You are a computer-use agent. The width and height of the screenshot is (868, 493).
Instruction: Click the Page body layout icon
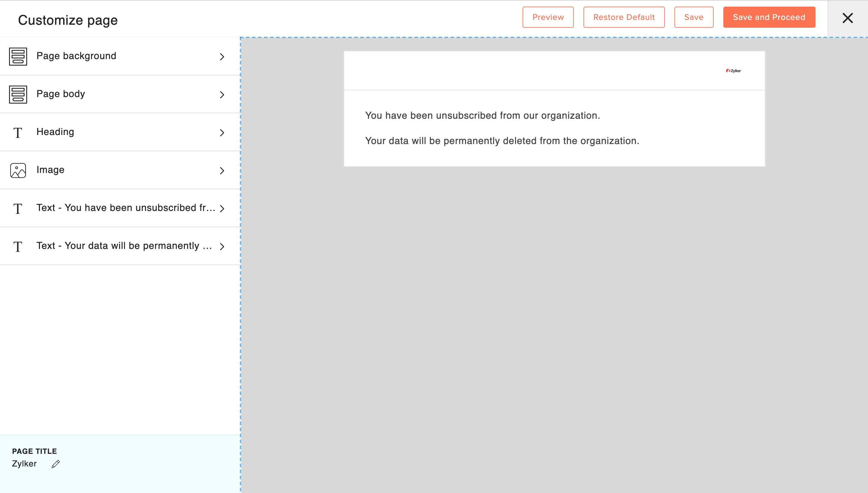18,94
